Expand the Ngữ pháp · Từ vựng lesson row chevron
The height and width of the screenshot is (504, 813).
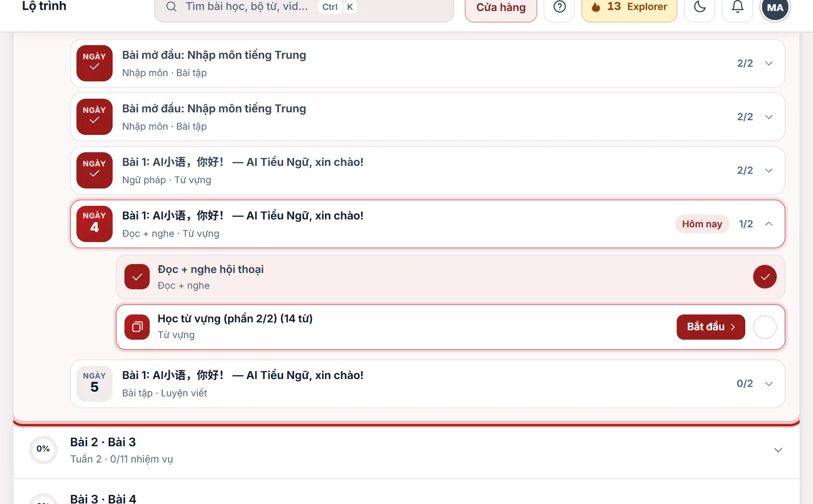(769, 170)
